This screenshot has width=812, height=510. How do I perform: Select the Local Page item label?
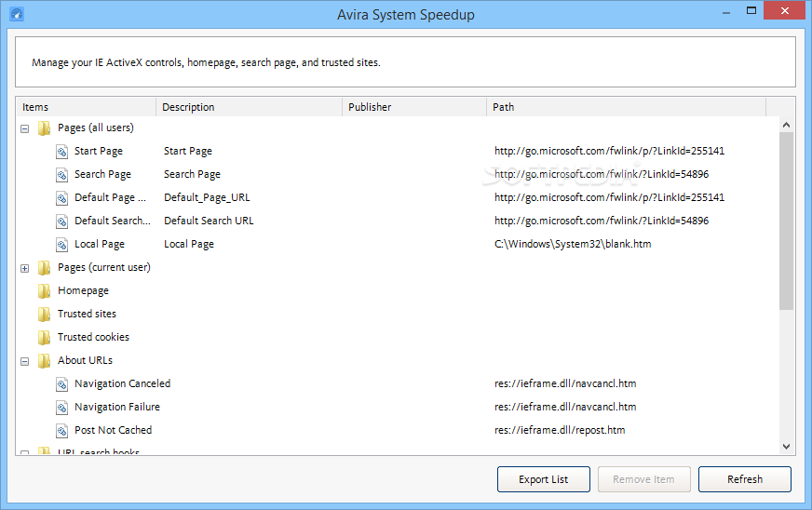point(100,245)
